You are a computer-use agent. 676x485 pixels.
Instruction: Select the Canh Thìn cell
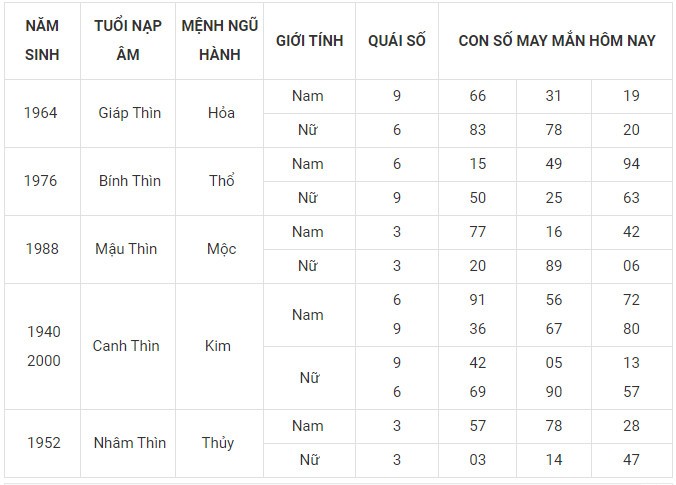[126, 346]
